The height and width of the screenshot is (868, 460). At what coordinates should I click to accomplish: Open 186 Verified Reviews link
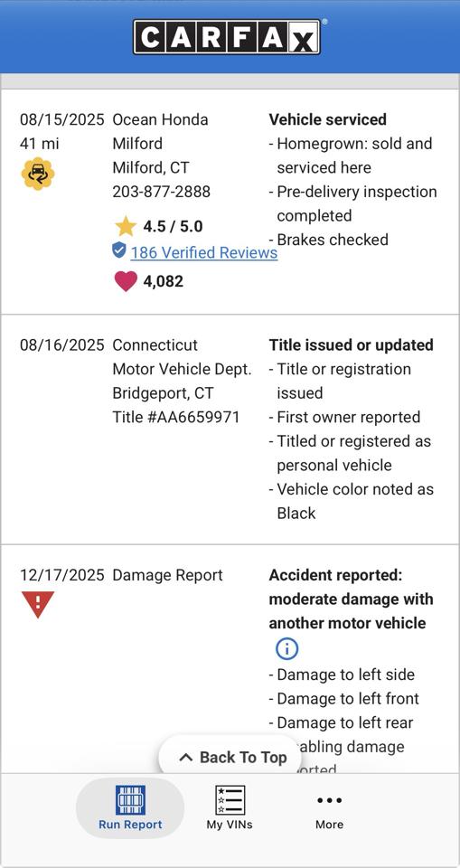point(203,252)
